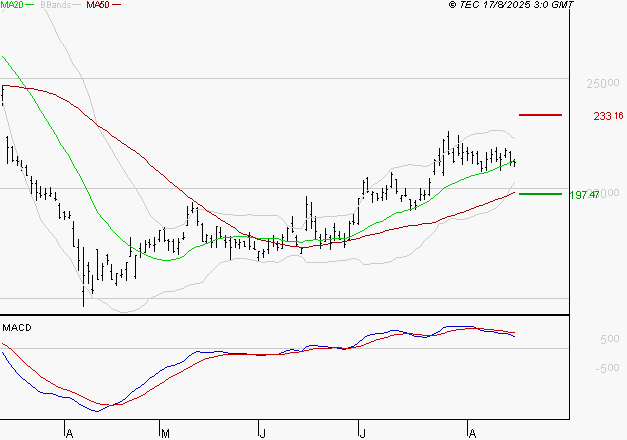This screenshot has width=627, height=440.
Task: Click the red MA50 legend line sample
Action: pyautogui.click(x=116, y=6)
